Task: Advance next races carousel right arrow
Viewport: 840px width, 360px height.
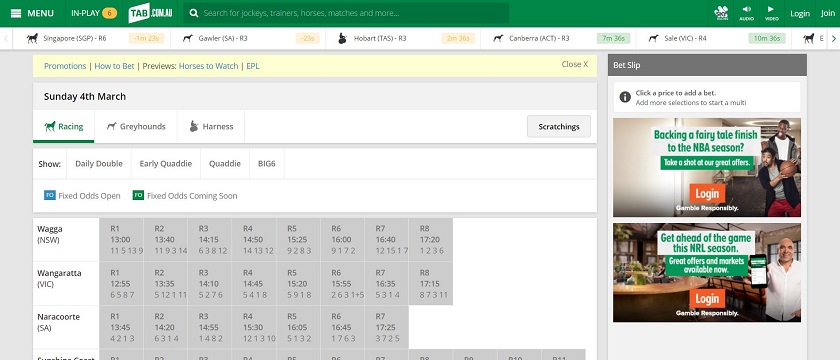Action: (834, 39)
